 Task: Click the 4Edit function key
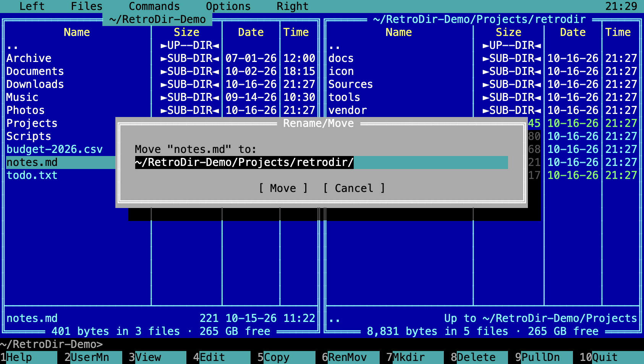click(x=222, y=357)
